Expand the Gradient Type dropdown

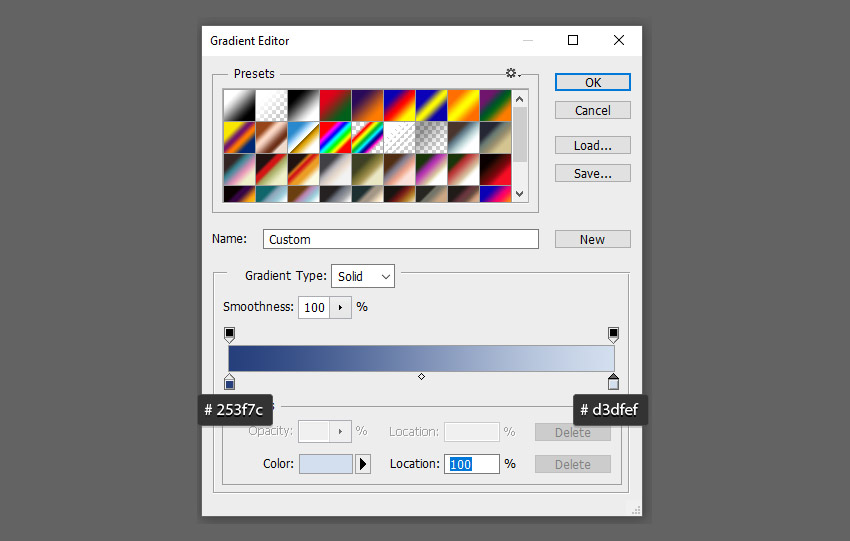click(x=363, y=276)
